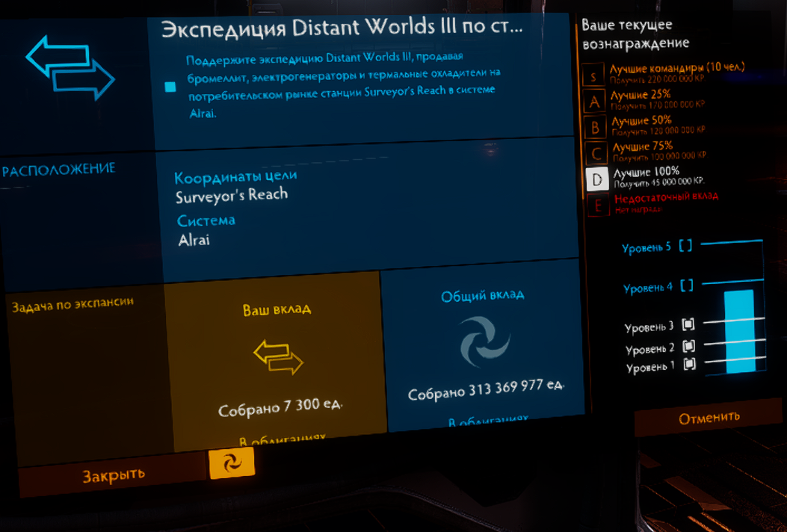Click the Уровень 5 bracket marker
Image resolution: width=787 pixels, height=532 pixels.
[685, 245]
